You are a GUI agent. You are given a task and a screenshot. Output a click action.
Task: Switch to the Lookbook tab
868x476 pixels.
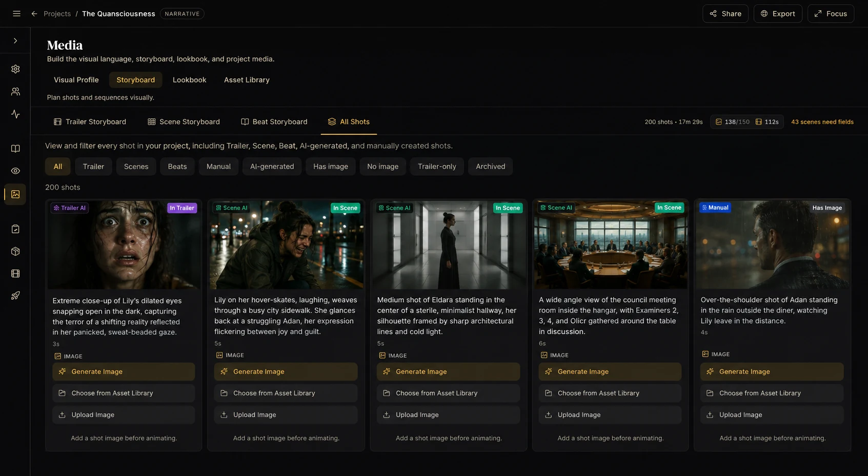189,80
